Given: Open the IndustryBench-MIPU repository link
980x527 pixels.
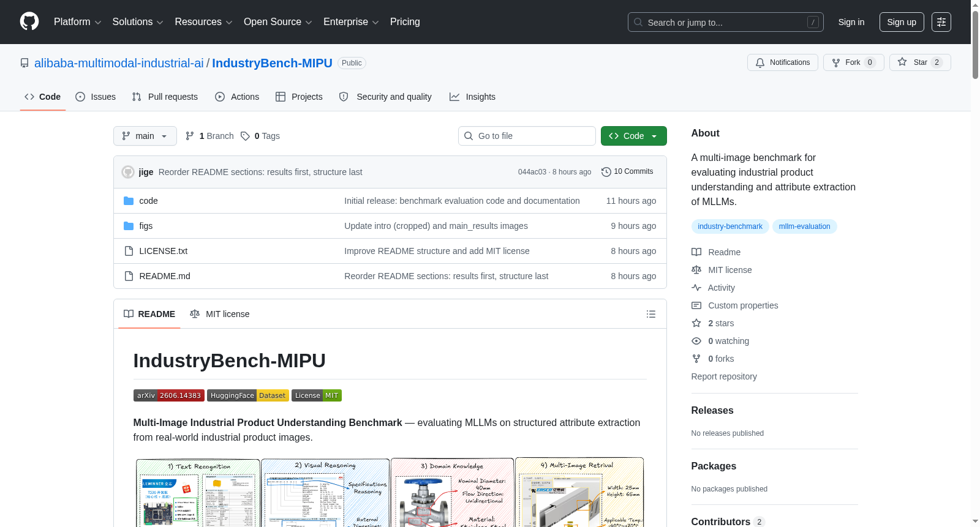Looking at the screenshot, I should pos(272,63).
